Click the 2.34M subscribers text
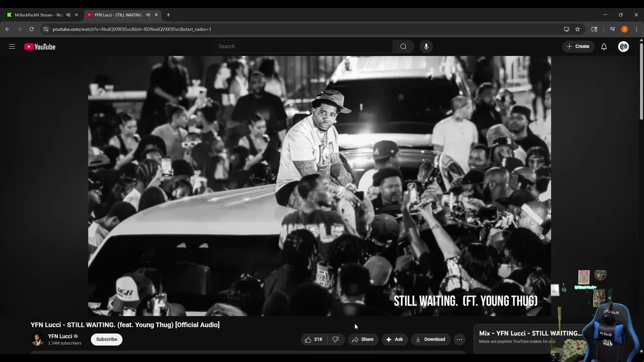This screenshot has width=644, height=362. tap(65, 343)
